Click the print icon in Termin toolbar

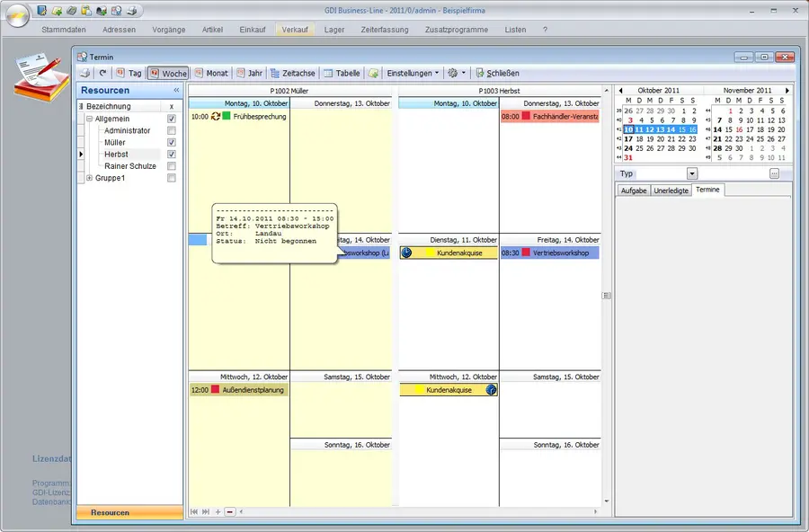84,73
